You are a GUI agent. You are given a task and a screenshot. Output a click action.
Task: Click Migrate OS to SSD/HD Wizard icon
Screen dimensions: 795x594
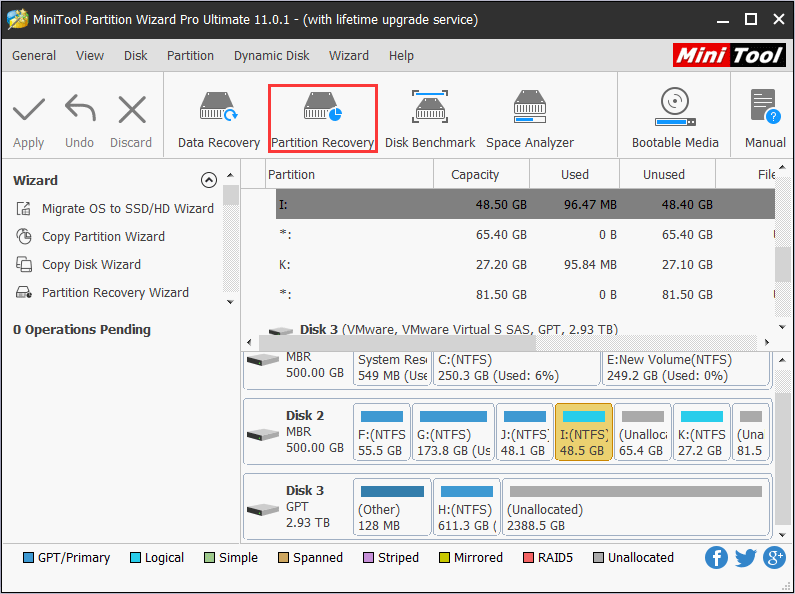pyautogui.click(x=24, y=208)
